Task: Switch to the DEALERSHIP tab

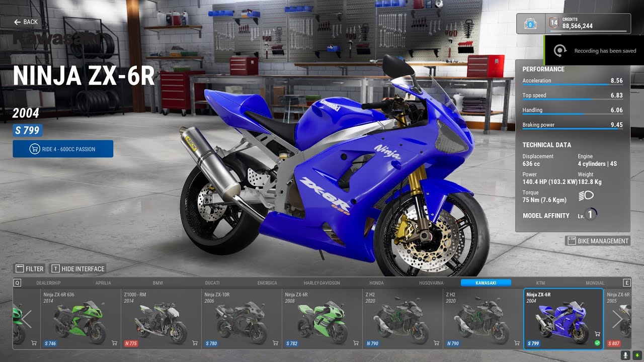Action: click(x=48, y=283)
